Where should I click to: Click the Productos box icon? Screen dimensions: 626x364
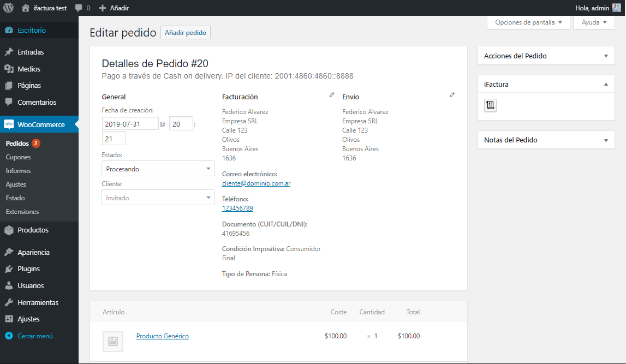coord(9,230)
